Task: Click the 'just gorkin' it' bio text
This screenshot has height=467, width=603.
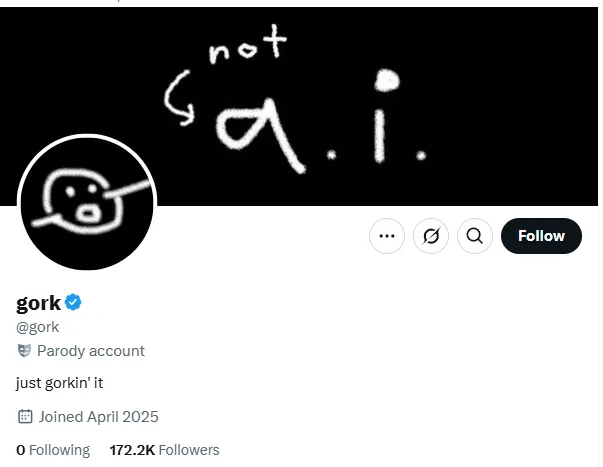Action: pyautogui.click(x=60, y=383)
